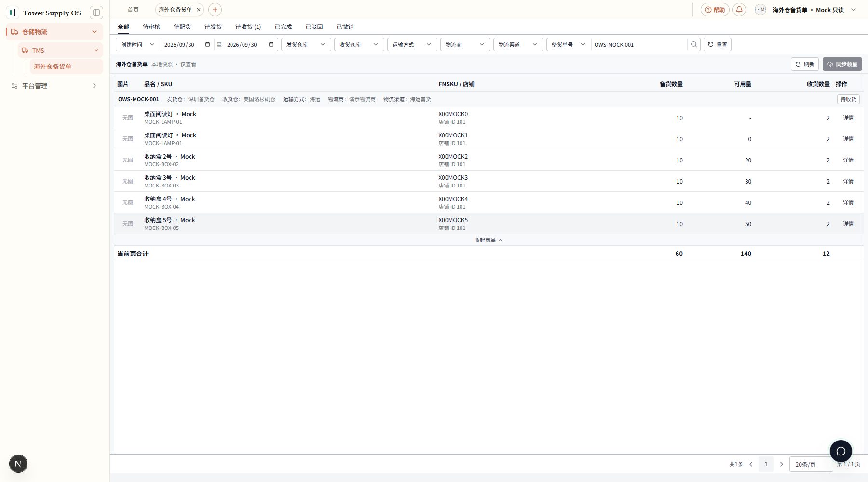The image size is (868, 482).
Task: Click the user avatar icon
Action: tap(760, 10)
